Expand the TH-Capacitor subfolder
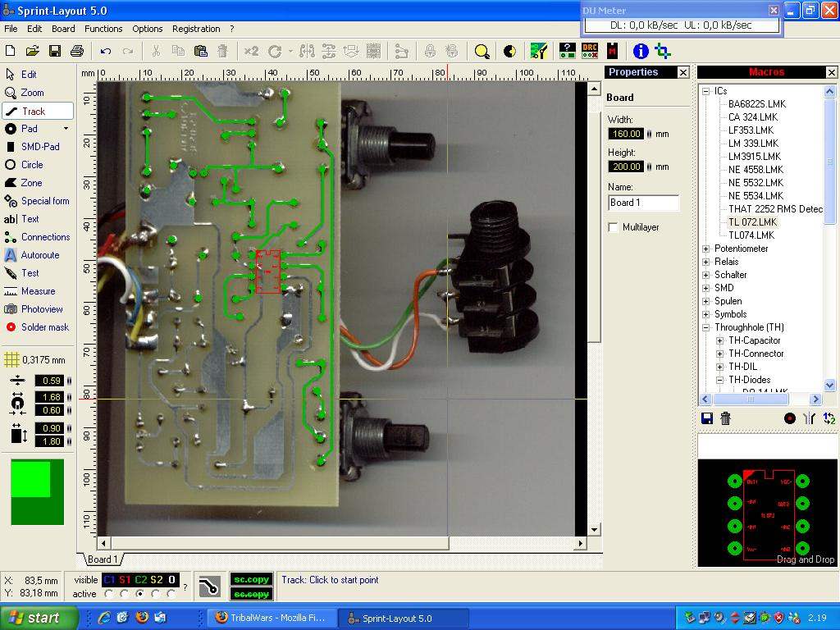Viewport: 840px width, 630px height. point(720,340)
